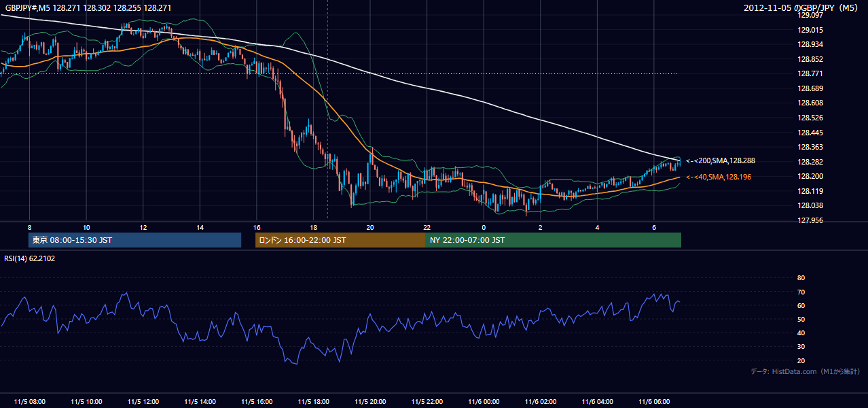868x408 pixels.
Task: Click the 128.771 price axis label
Action: pyautogui.click(x=810, y=73)
